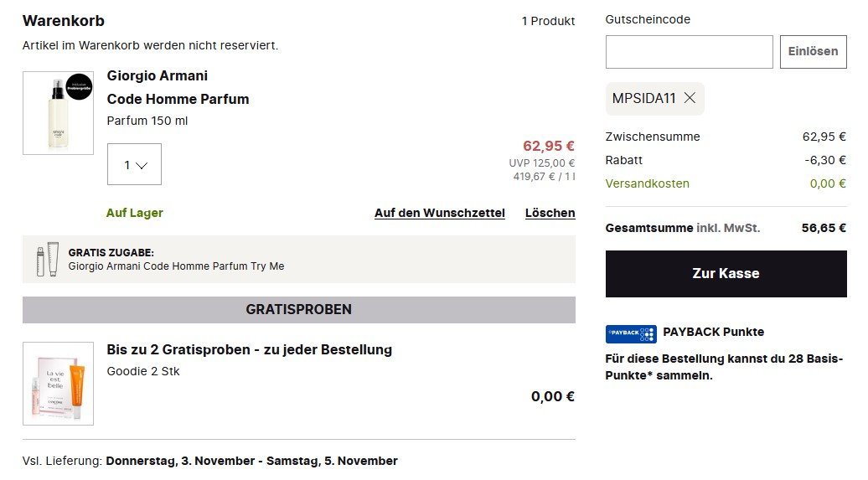The image size is (868, 480).
Task: Click the GRATISPROBEN header bar
Action: 298,310
